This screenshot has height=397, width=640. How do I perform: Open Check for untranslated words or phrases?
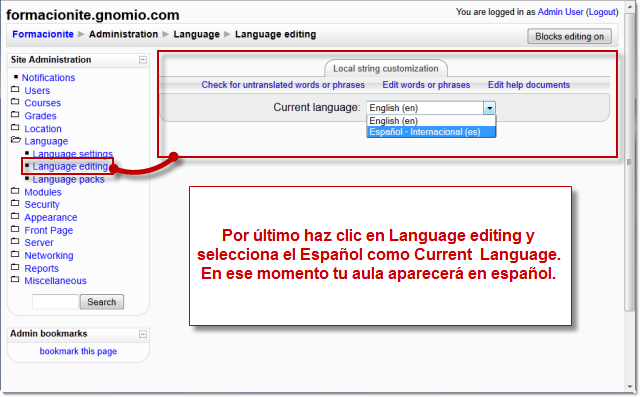click(x=283, y=85)
